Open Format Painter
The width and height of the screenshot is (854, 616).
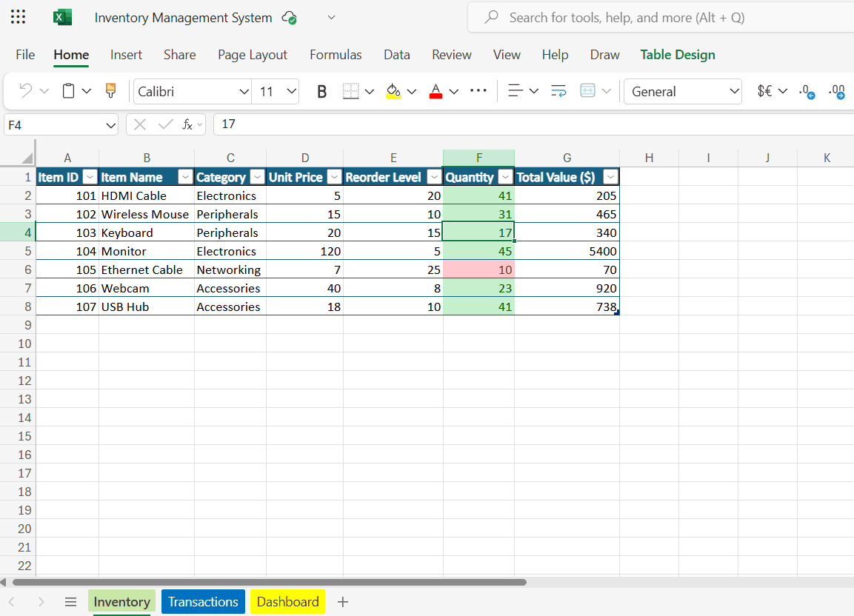[x=110, y=90]
